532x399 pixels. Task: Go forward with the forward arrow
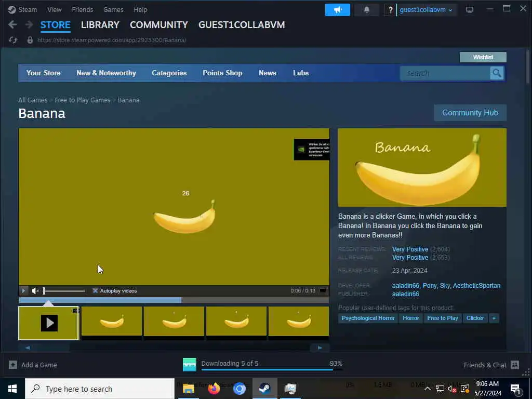coord(29,24)
